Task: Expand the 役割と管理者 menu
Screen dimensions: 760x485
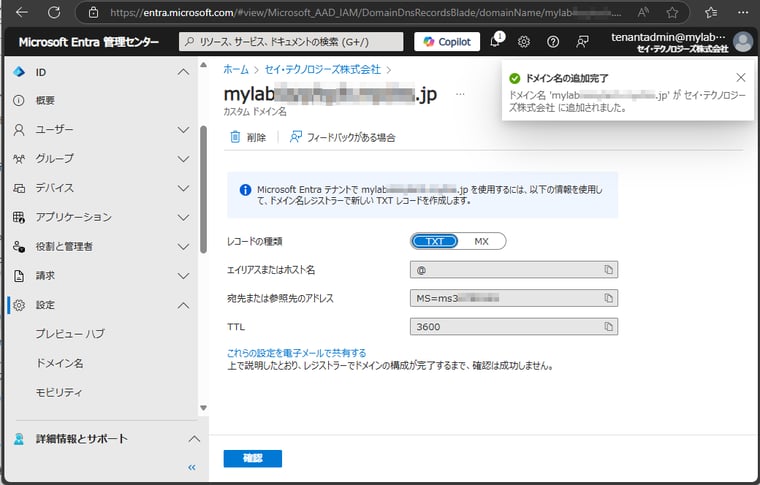Action: [183, 247]
